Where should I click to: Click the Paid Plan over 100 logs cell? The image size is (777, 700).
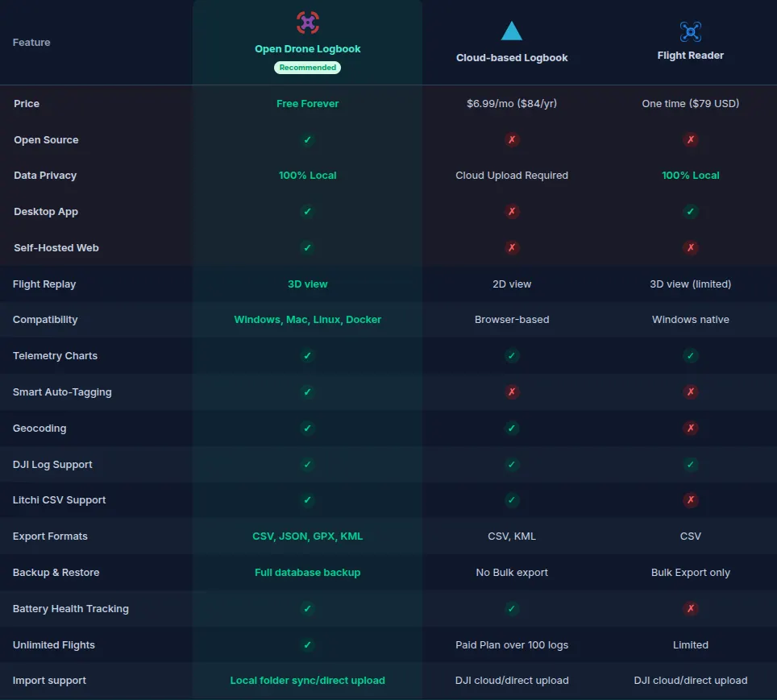point(512,644)
